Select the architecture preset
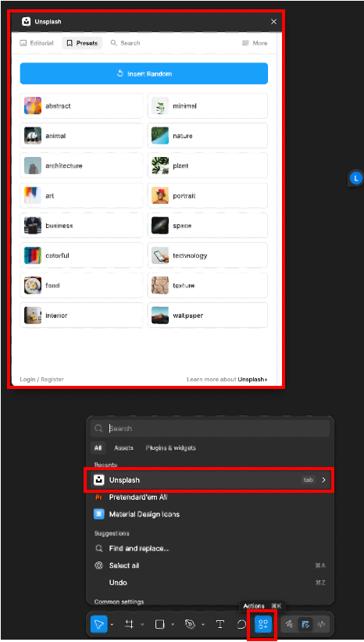 81,166
